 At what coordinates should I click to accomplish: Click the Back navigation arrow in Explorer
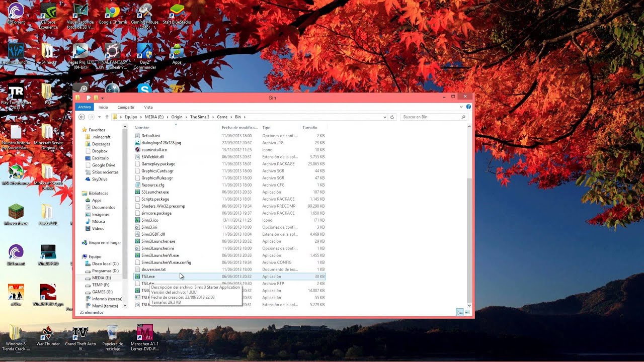[82, 117]
